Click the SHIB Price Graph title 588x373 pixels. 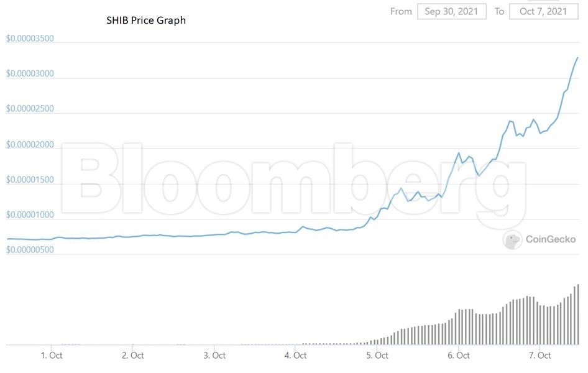click(145, 21)
